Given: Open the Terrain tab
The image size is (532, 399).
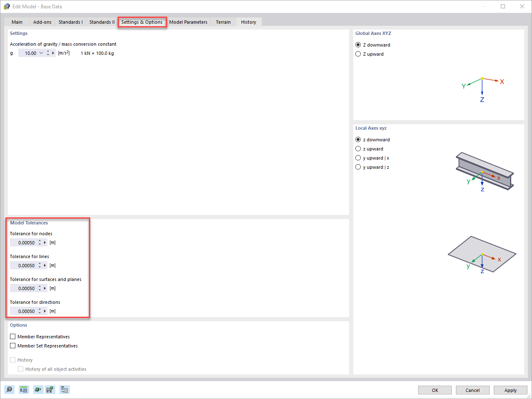Looking at the screenshot, I should click(223, 22).
